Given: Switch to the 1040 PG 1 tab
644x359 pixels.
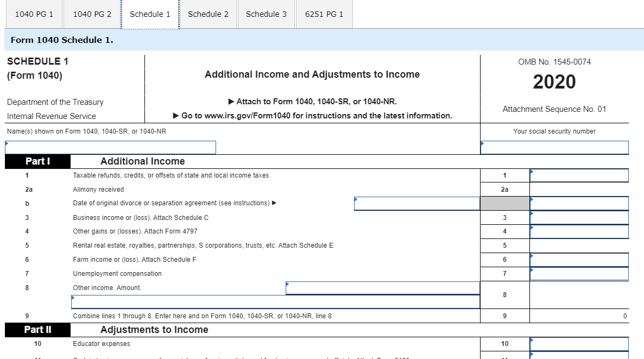Looking at the screenshot, I should pyautogui.click(x=34, y=14).
